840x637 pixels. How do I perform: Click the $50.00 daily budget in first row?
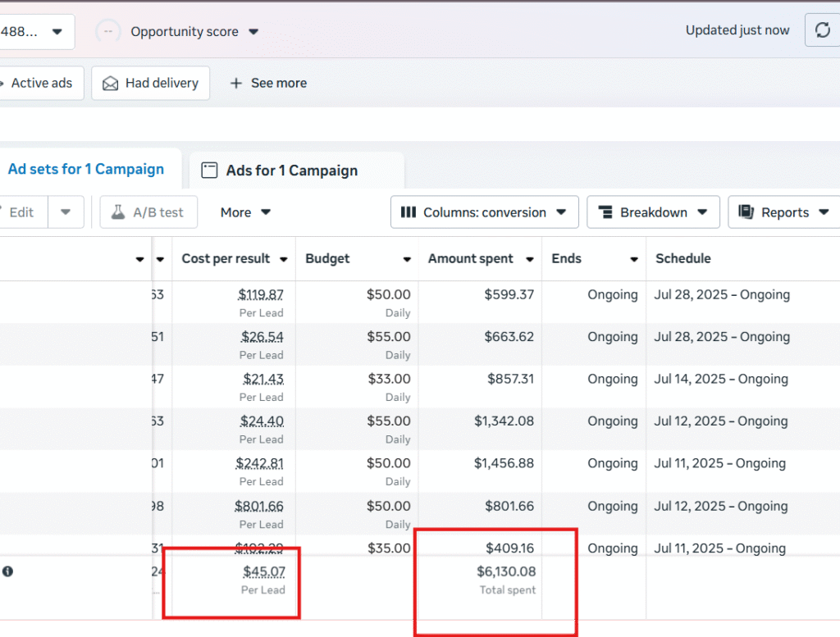pyautogui.click(x=388, y=294)
